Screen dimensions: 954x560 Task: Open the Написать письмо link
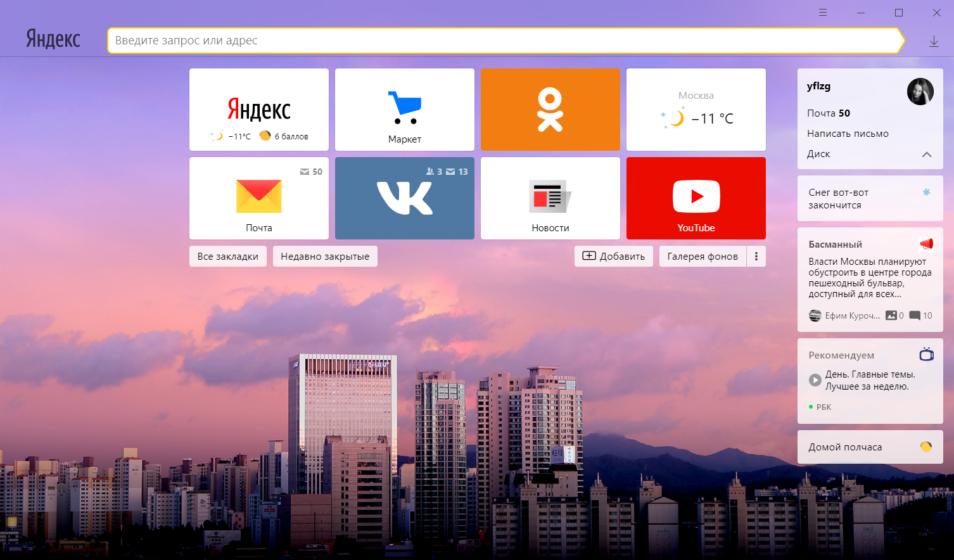(848, 134)
